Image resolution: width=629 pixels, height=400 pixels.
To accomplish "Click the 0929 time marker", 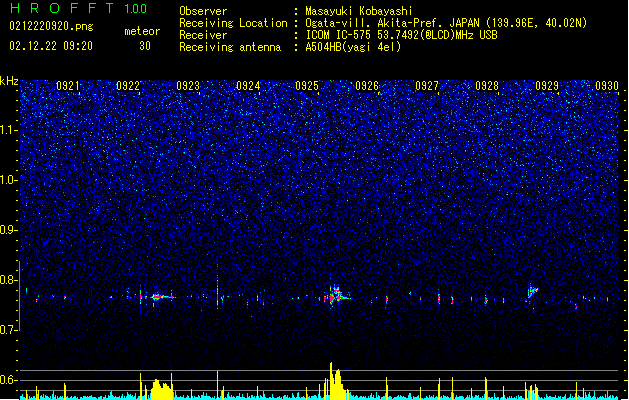I will (x=547, y=86).
